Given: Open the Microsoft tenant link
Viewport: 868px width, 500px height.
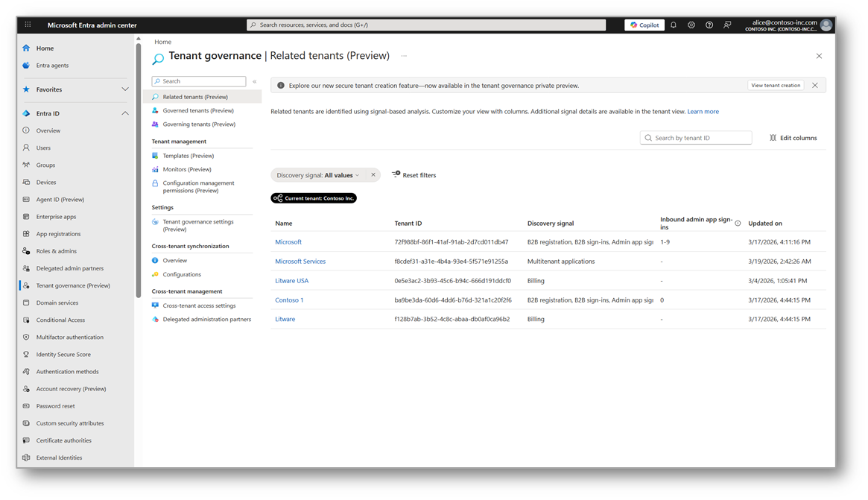Looking at the screenshot, I should pyautogui.click(x=288, y=242).
